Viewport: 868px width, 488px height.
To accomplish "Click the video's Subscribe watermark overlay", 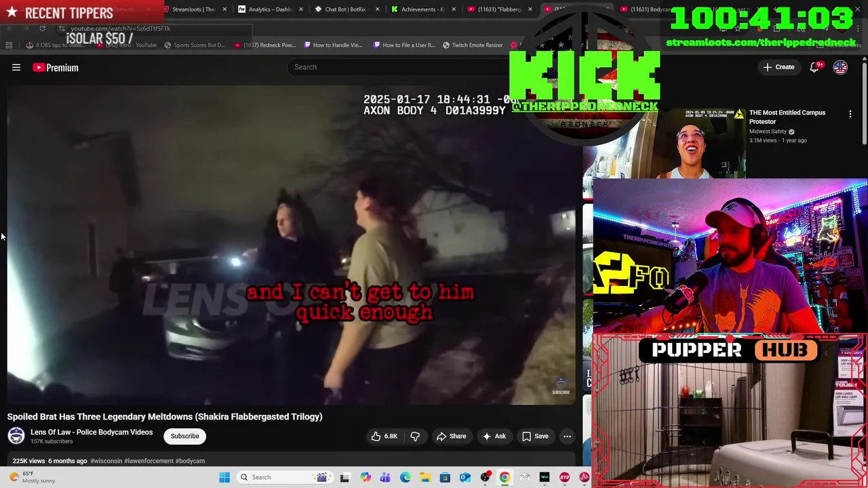I will click(x=561, y=386).
